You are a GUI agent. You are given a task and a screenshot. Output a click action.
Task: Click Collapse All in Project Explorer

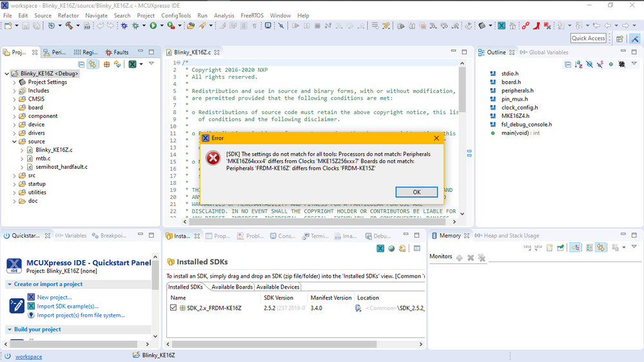coord(81,64)
